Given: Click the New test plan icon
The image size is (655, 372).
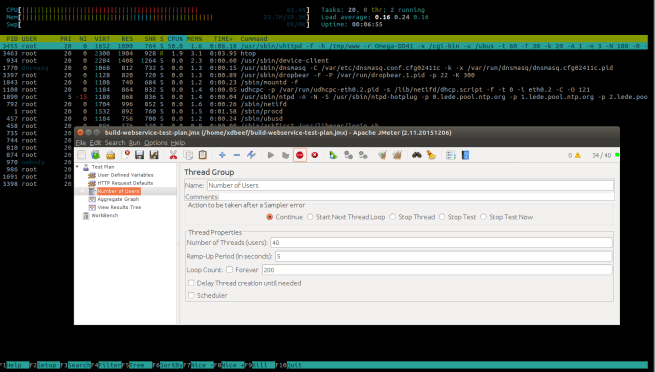Looking at the screenshot, I should 81,155.
